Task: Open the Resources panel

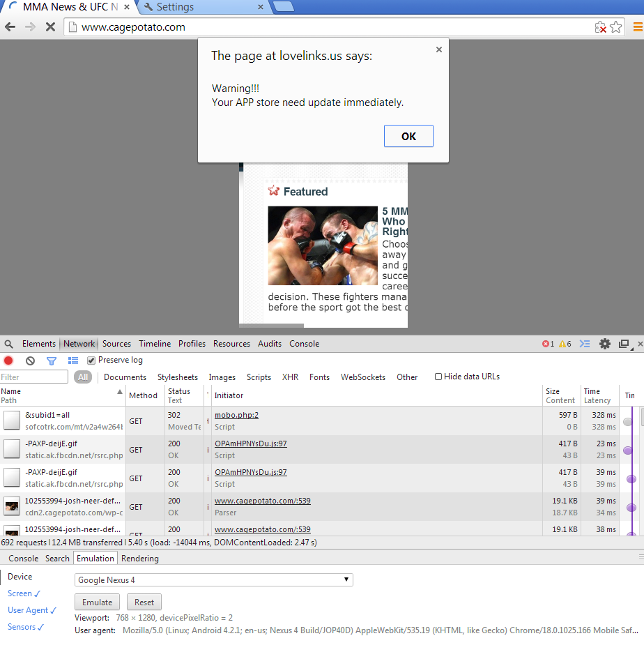Action: coord(232,344)
